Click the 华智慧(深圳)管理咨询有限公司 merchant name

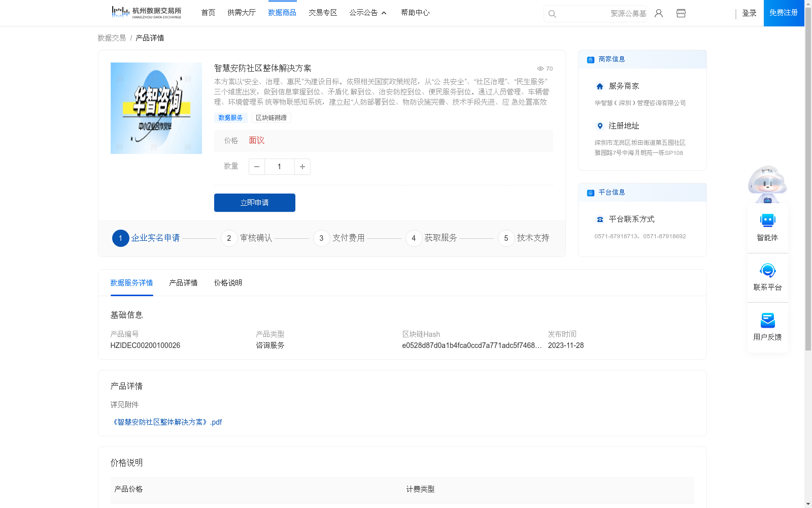640,103
